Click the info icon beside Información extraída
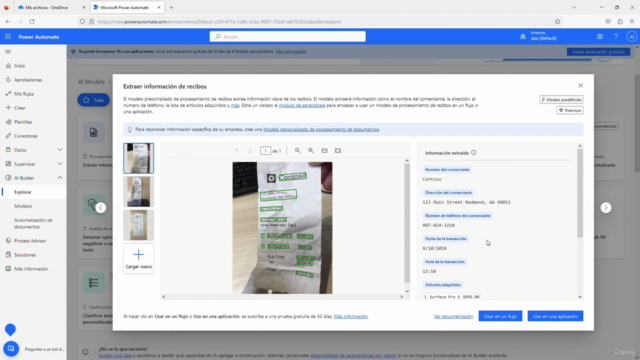This screenshot has width=640, height=360. coord(473,153)
